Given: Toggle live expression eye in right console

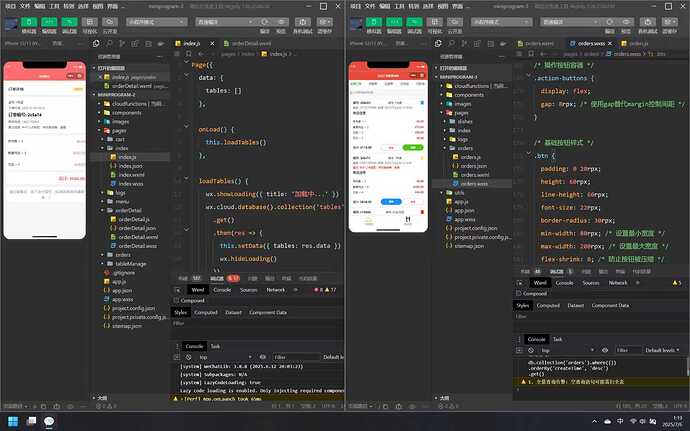Looking at the screenshot, I should [x=605, y=350].
